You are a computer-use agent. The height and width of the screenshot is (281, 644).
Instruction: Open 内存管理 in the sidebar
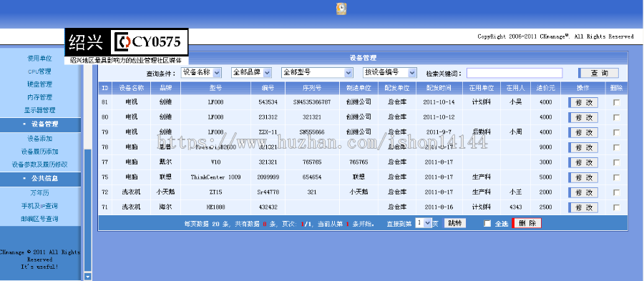click(x=39, y=98)
